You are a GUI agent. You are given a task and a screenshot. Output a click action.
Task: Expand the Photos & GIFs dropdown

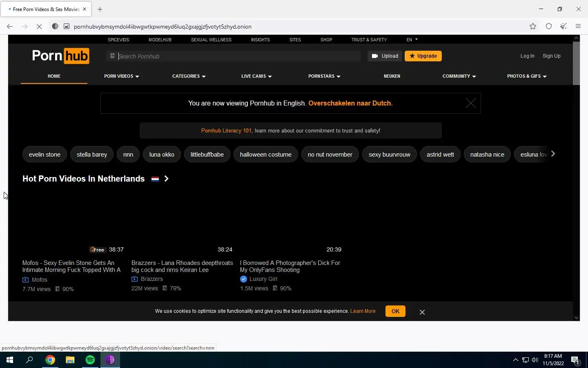point(527,76)
